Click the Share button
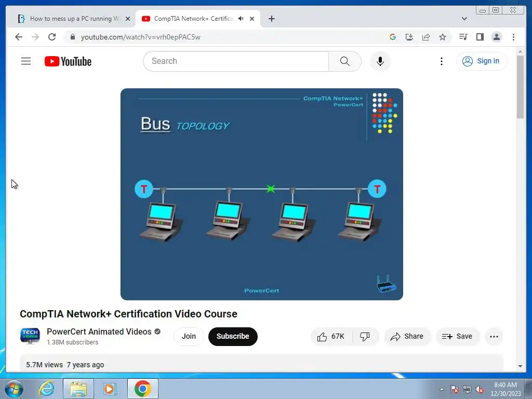This screenshot has width=532, height=399. point(407,336)
